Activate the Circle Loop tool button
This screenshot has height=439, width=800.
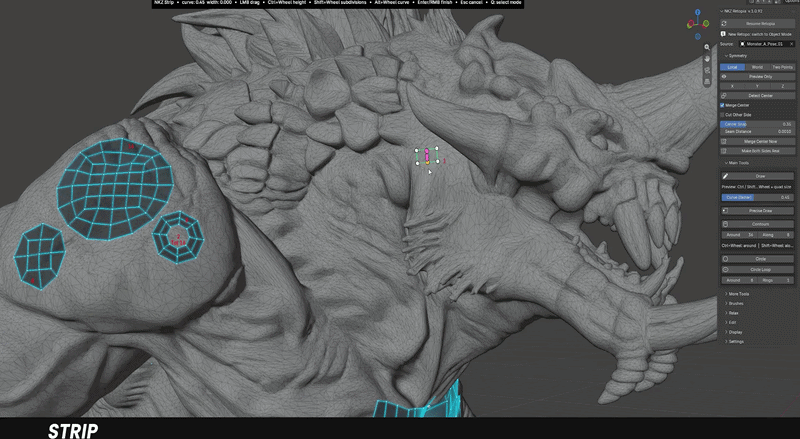tap(758, 270)
